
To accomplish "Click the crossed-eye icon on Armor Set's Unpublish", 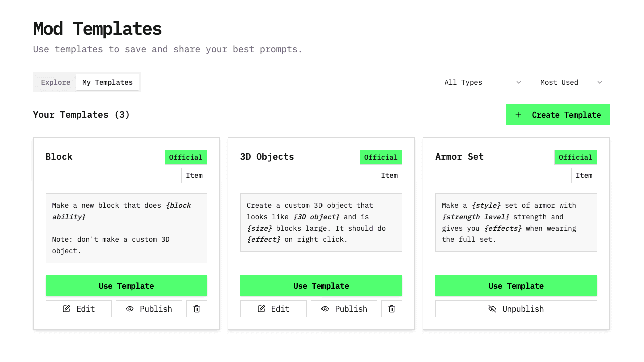I will [x=492, y=309].
